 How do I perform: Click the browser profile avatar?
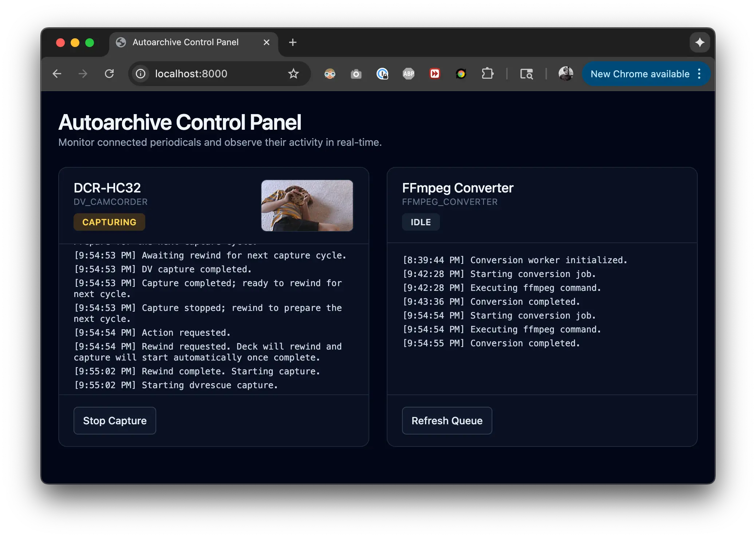[x=566, y=74]
